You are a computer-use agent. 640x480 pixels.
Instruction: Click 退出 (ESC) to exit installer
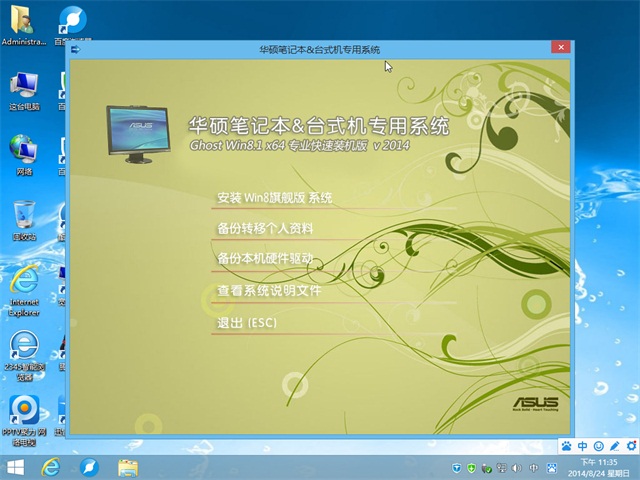click(x=246, y=323)
